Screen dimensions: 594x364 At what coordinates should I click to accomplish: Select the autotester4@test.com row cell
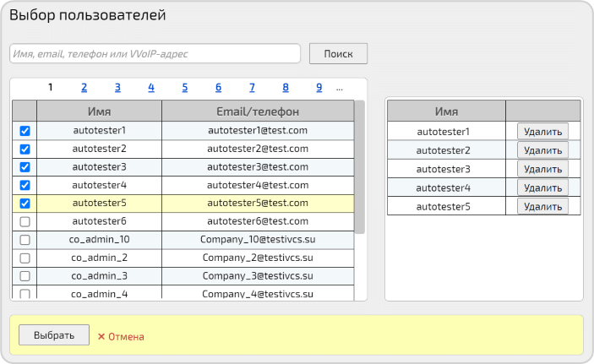click(257, 185)
